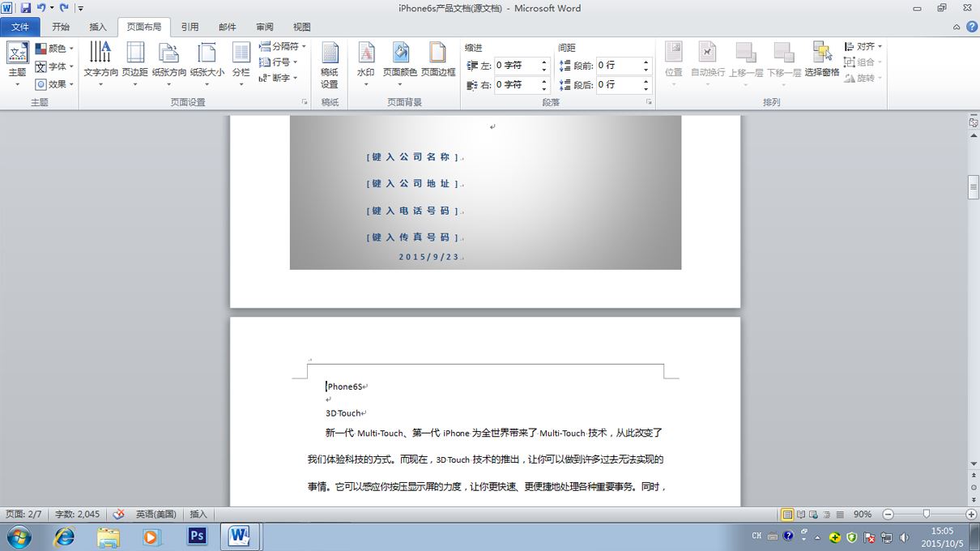The width and height of the screenshot is (980, 551).
Task: Switch to the Mailings (邮件) tab
Action: click(228, 27)
